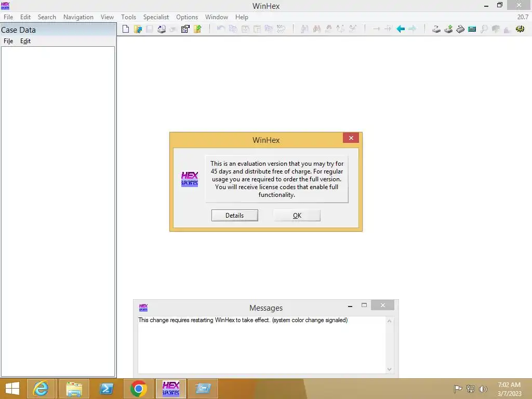Open the Case Data File menu
Screen dimensions: 532x399
[x=8, y=41]
